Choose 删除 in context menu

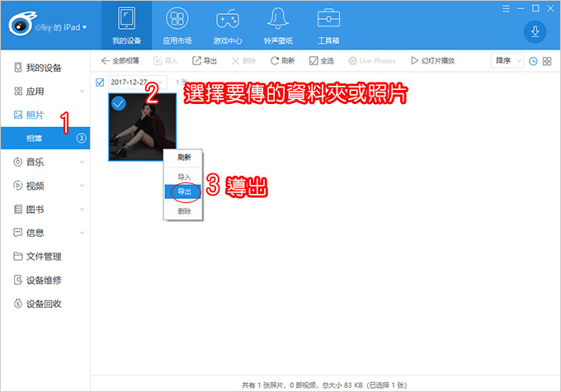pos(184,211)
